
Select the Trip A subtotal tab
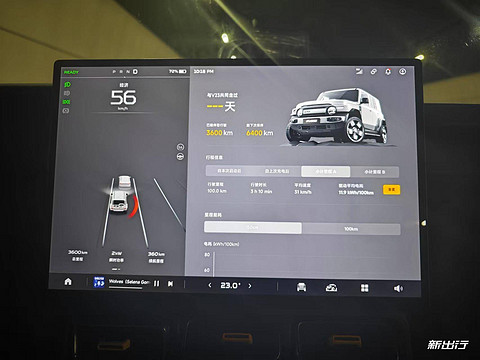(326, 171)
